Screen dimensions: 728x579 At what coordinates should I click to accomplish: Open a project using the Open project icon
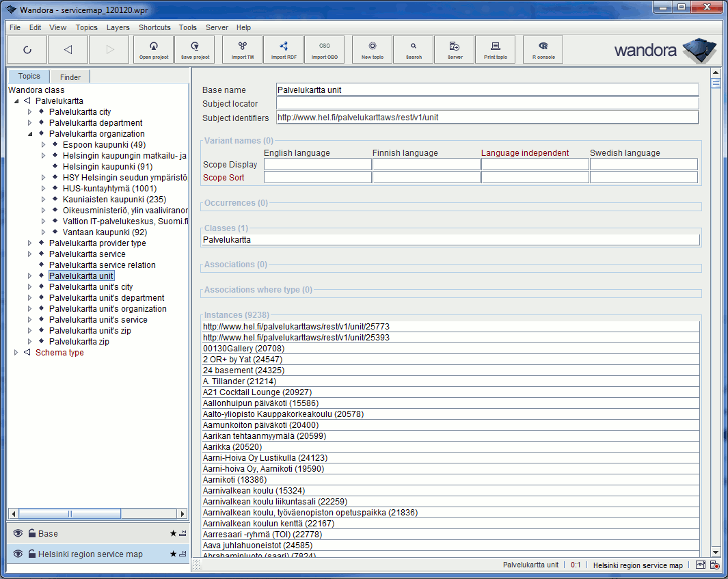[x=153, y=49]
